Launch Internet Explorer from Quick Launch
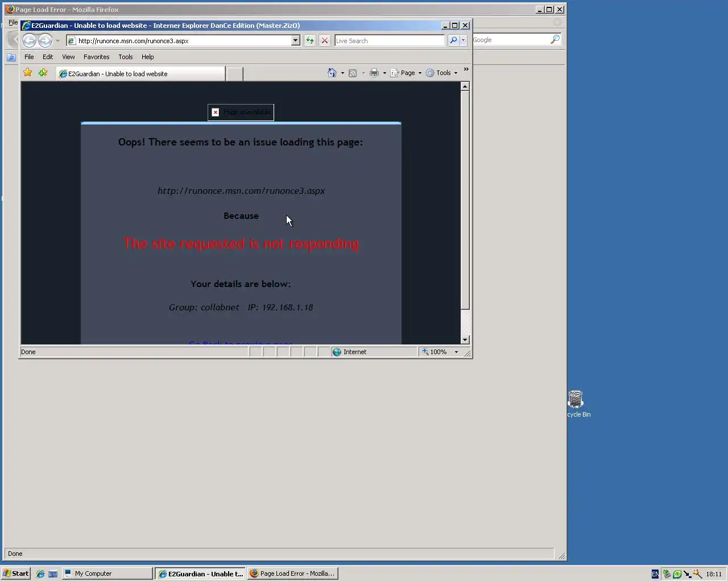The image size is (728, 582). [40, 573]
